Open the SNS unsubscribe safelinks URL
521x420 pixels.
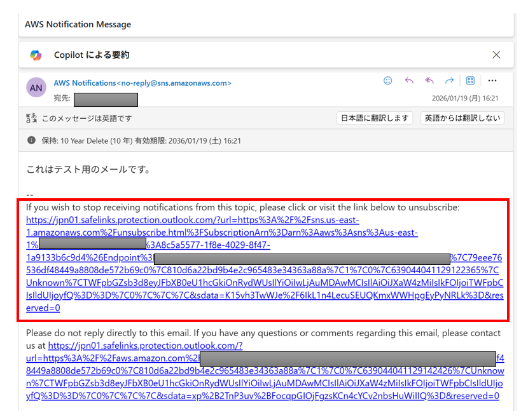click(x=192, y=220)
